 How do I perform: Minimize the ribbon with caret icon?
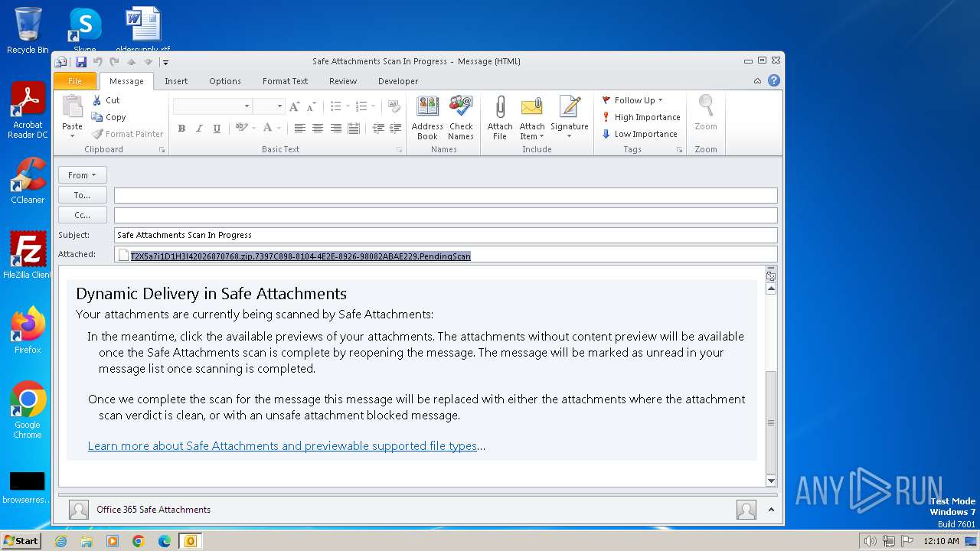(x=758, y=81)
